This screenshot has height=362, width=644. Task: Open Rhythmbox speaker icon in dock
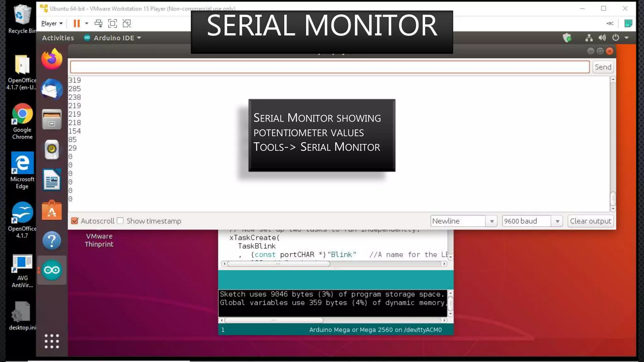(52, 149)
